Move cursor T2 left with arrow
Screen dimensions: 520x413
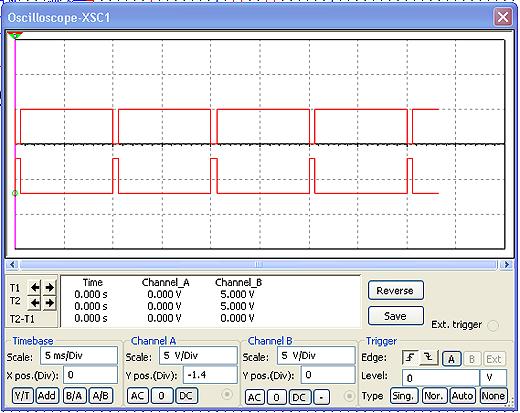34,303
